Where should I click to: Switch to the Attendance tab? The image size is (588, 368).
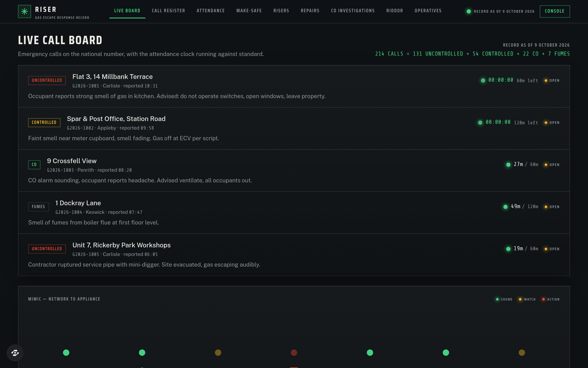click(x=211, y=11)
